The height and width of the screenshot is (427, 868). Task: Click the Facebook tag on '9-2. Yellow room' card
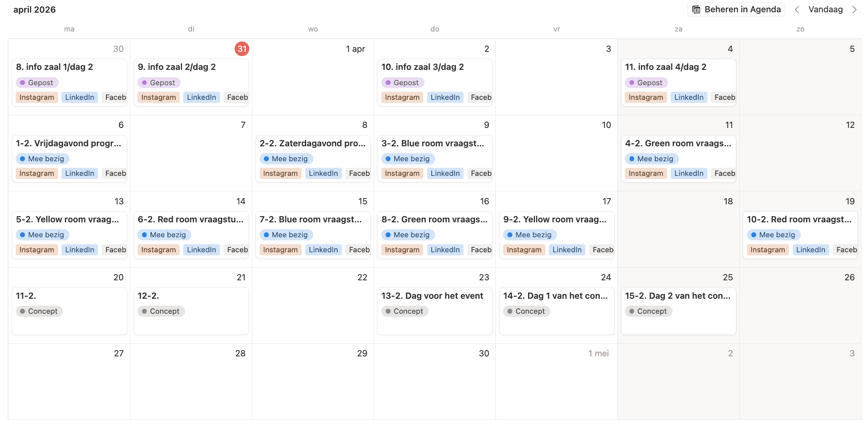603,250
